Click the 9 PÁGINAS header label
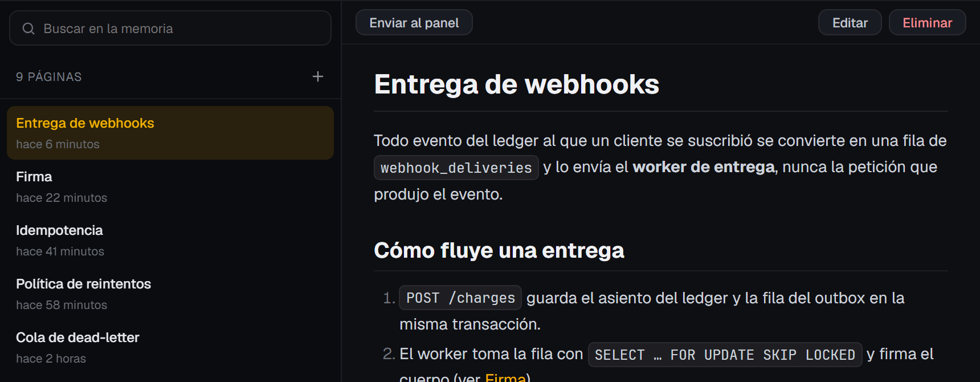Viewport: 980px width, 382px height. (49, 77)
